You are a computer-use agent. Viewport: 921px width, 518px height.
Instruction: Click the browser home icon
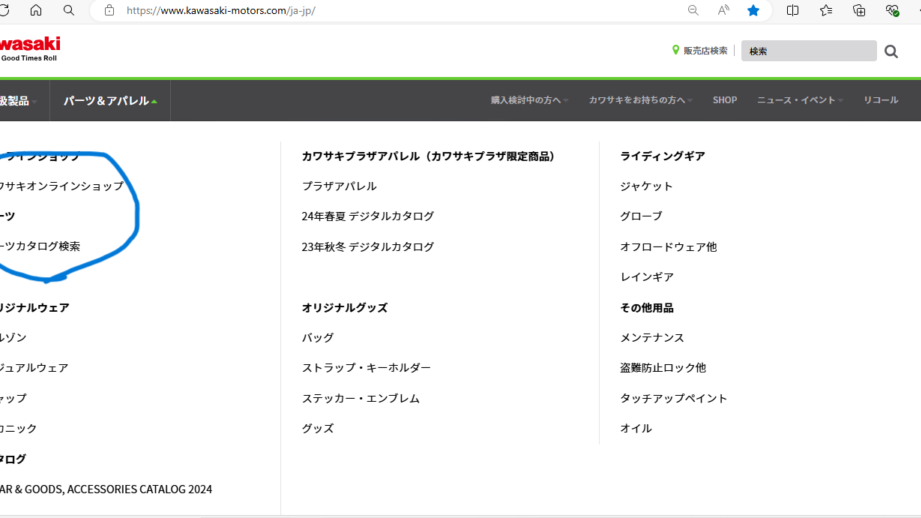[x=36, y=10]
